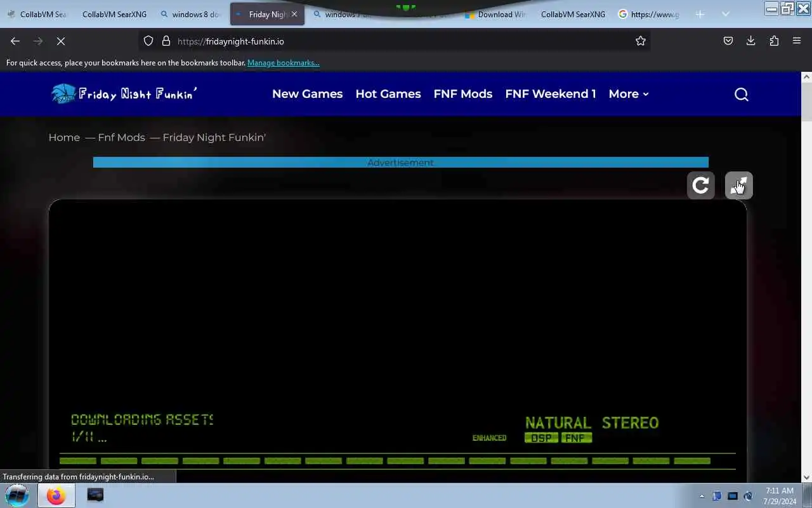Open the Windows Start menu
The image size is (812, 508).
coord(17,495)
